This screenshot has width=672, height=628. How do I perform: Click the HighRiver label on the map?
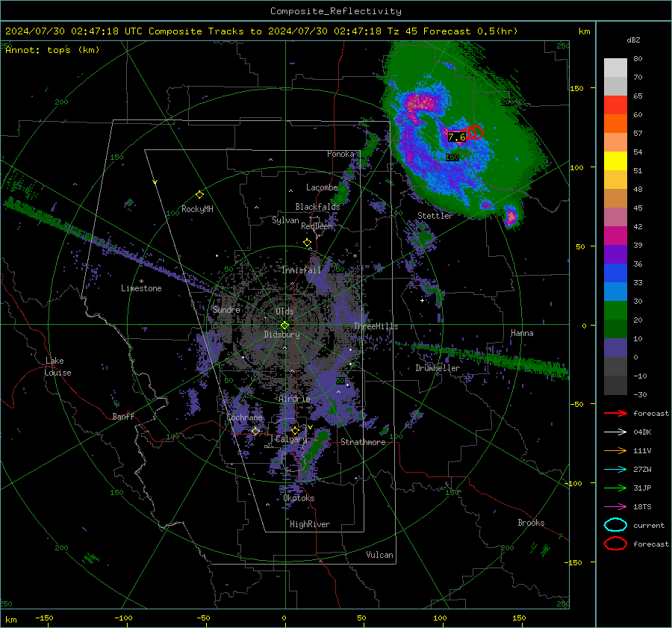[x=310, y=524]
